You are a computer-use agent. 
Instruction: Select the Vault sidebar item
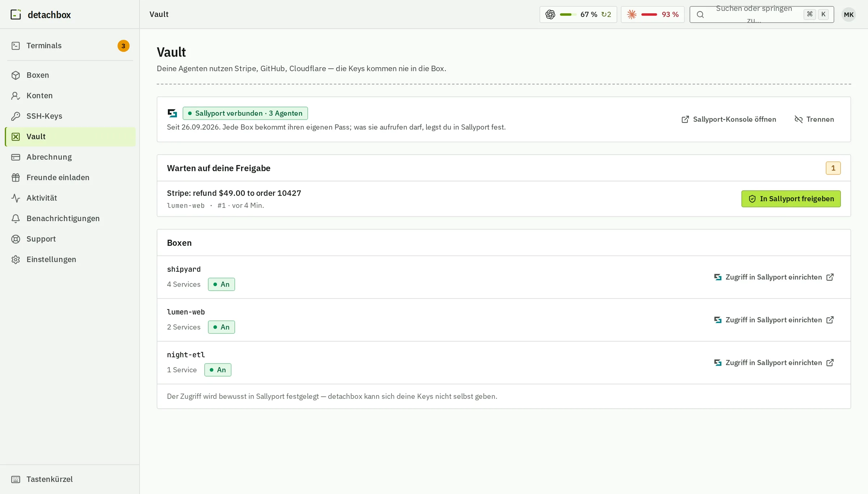[x=70, y=137]
